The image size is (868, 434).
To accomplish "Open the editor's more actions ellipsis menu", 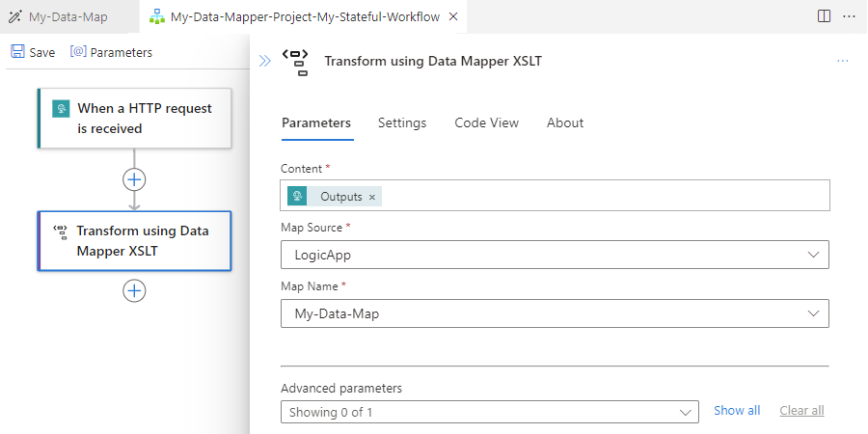I will (849, 16).
